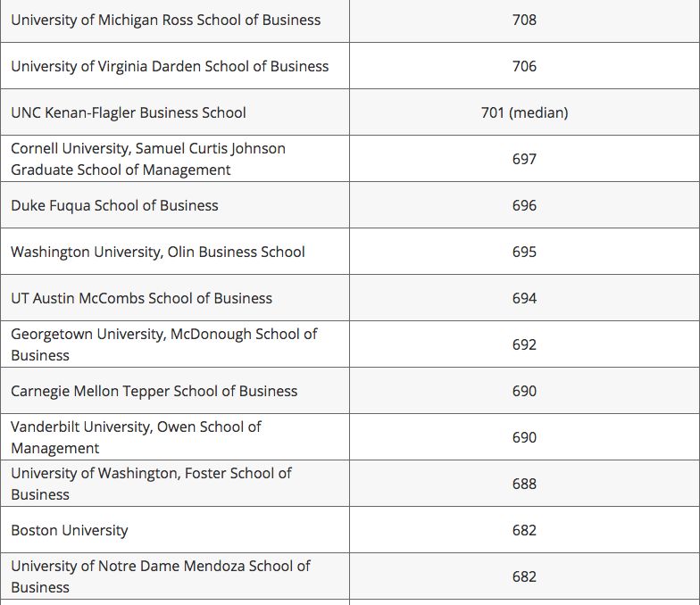The width and height of the screenshot is (700, 605).
Task: Select Vanderbilt University, Owen School of Management
Action: click(x=136, y=437)
